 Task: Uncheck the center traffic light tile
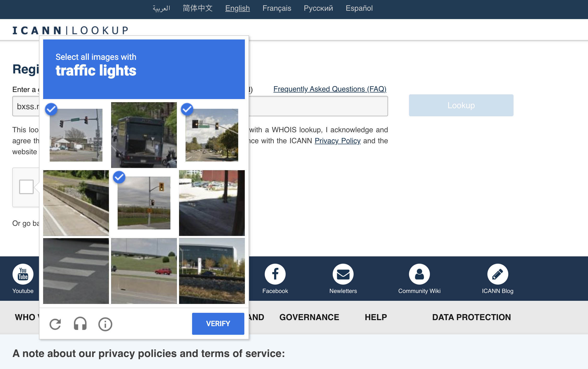(144, 203)
